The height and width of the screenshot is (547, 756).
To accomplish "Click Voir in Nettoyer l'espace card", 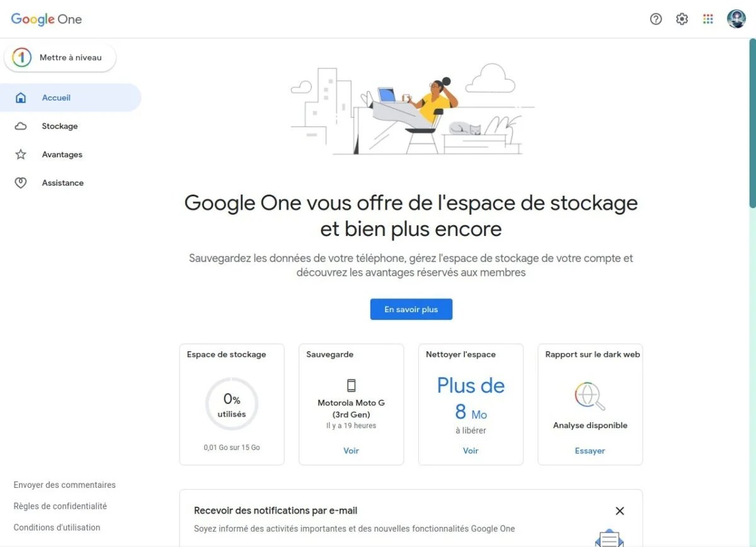I will pos(471,451).
